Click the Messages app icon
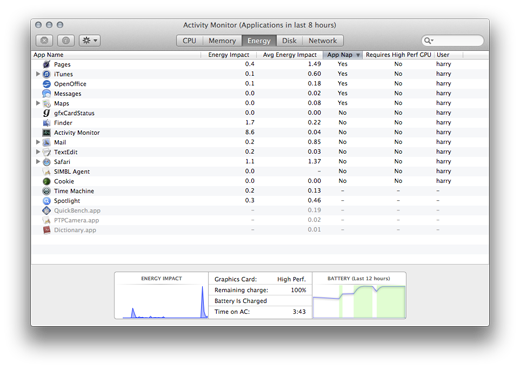520x369 pixels. pyautogui.click(x=47, y=93)
